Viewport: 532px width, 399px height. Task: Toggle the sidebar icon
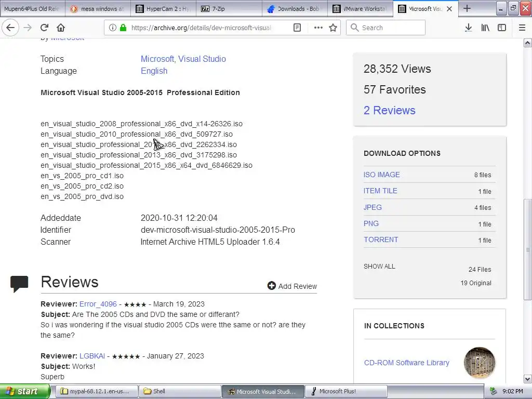point(502,28)
